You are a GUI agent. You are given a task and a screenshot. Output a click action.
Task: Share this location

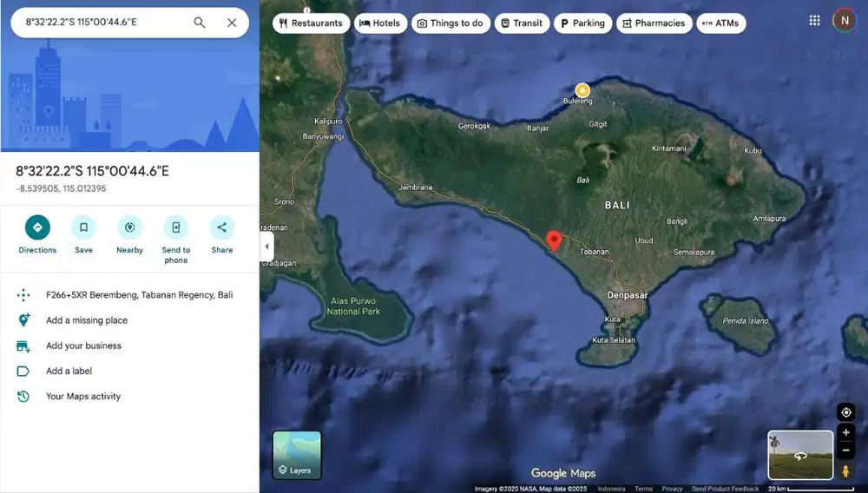[222, 235]
